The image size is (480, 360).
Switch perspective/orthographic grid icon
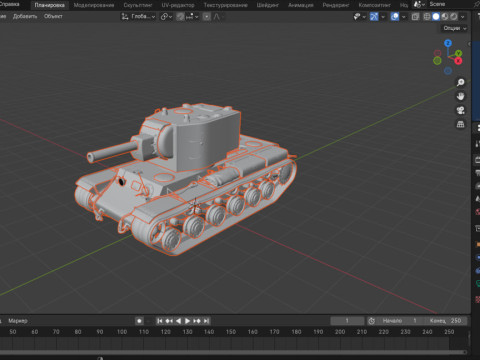pos(461,124)
